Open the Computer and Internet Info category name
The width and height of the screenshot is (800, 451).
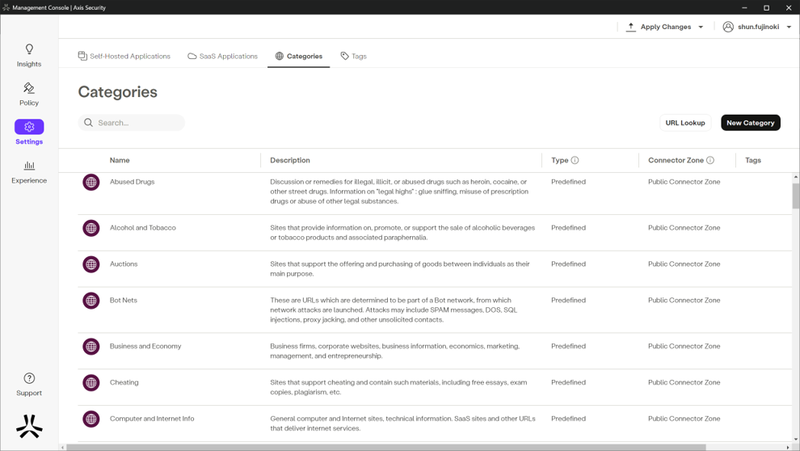(152, 418)
